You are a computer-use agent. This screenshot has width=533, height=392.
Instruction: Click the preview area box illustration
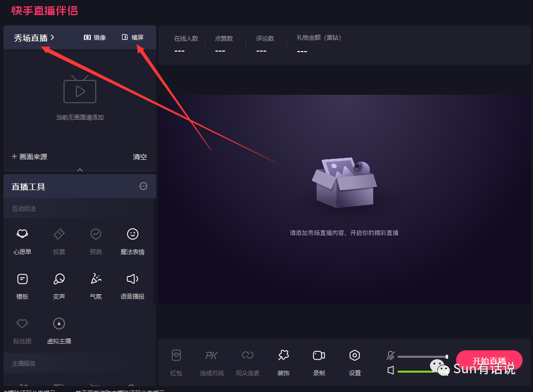344,182
